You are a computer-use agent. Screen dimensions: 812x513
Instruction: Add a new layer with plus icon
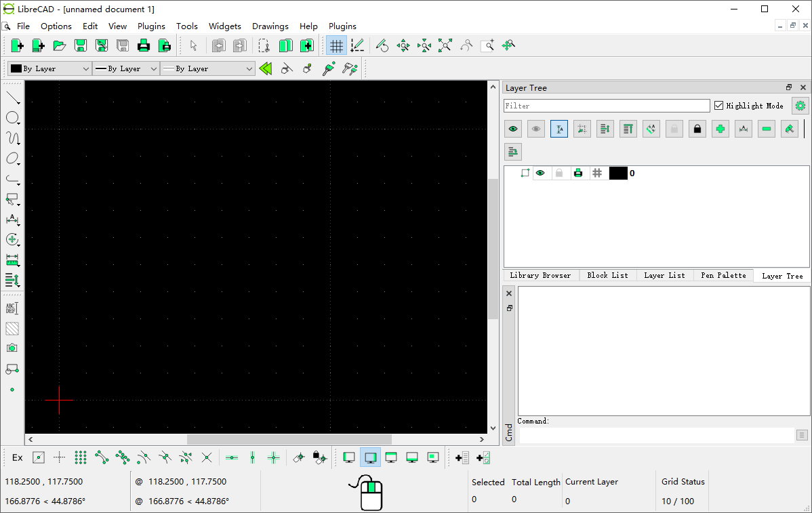tap(720, 129)
